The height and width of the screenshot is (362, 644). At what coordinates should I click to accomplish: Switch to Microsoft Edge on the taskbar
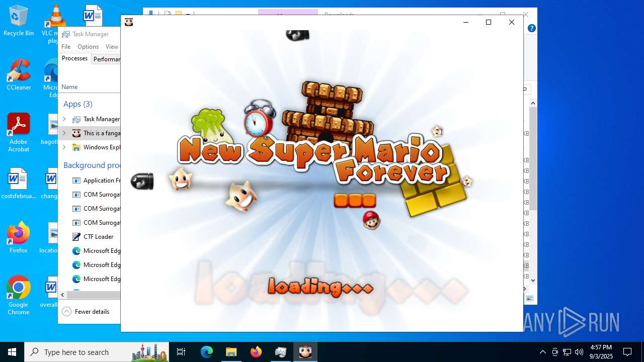click(207, 352)
